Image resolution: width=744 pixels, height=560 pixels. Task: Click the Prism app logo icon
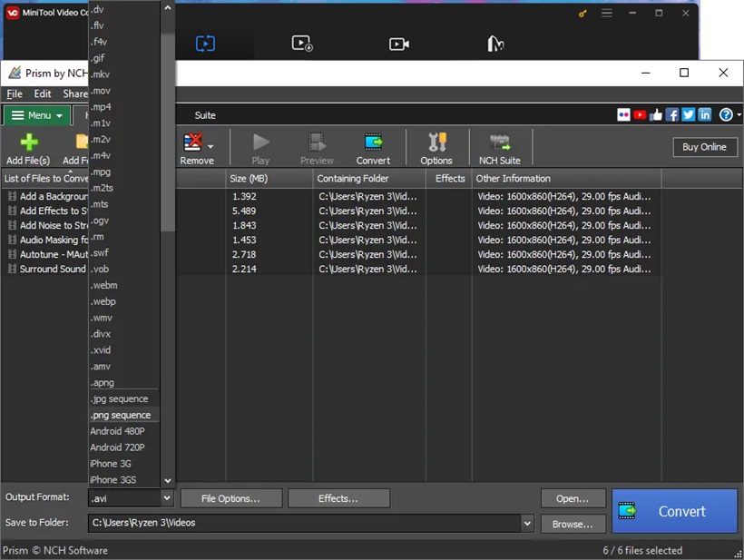click(x=15, y=73)
